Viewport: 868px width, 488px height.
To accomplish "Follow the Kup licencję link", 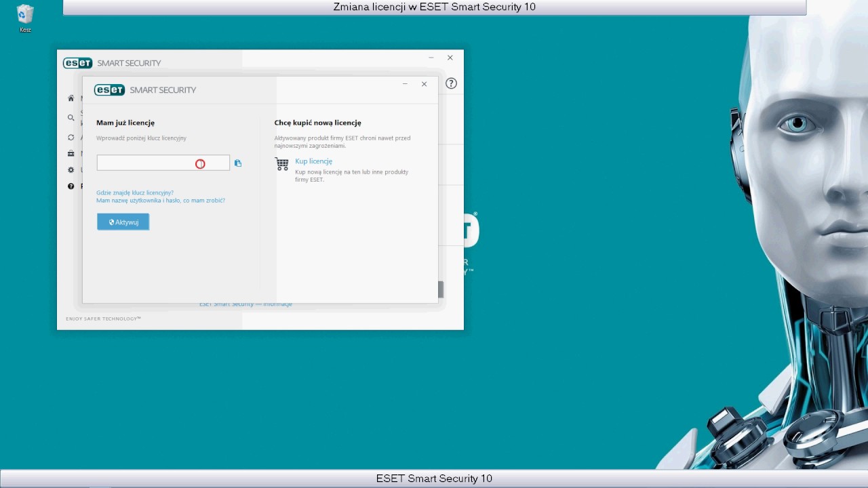I will coord(313,161).
